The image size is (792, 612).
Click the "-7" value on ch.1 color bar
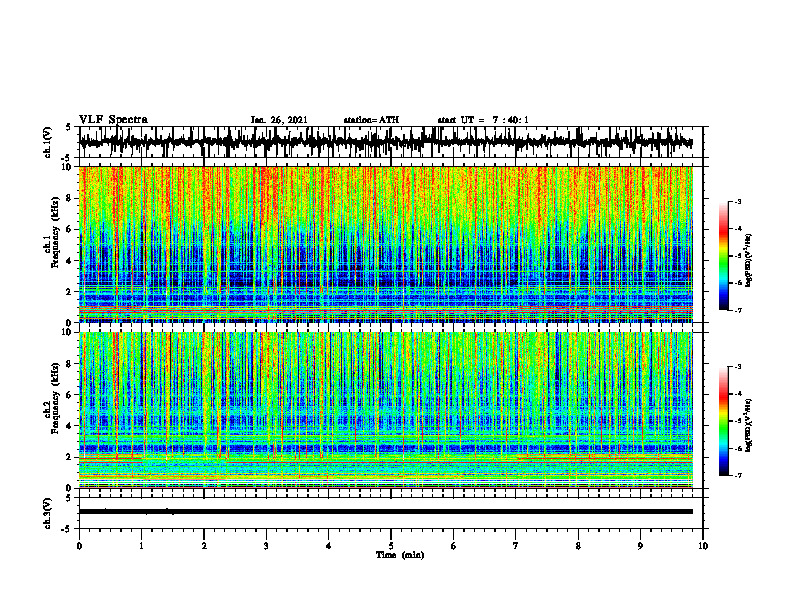[738, 310]
